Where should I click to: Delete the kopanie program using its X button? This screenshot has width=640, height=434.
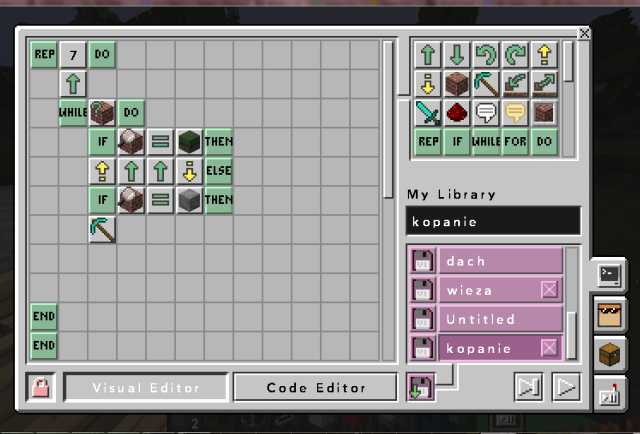(x=549, y=348)
